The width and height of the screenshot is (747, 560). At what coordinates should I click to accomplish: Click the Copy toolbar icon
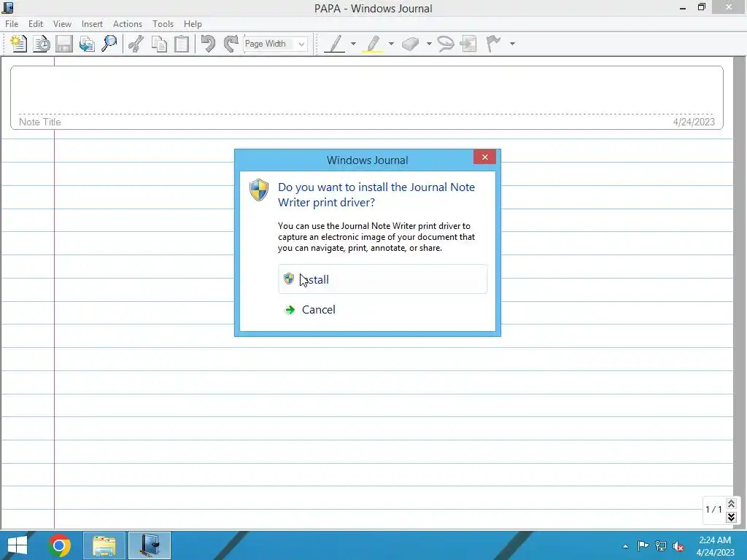(158, 44)
